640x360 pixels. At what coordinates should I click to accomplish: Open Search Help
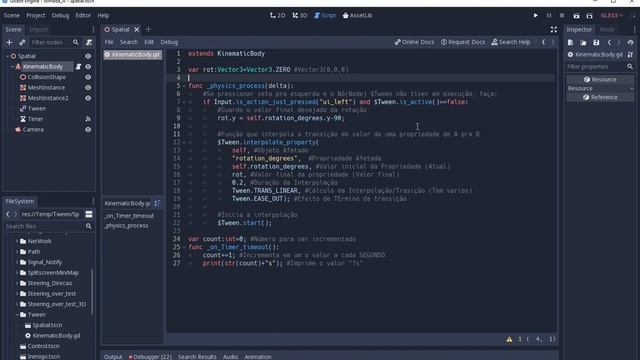pyautogui.click(x=511, y=42)
